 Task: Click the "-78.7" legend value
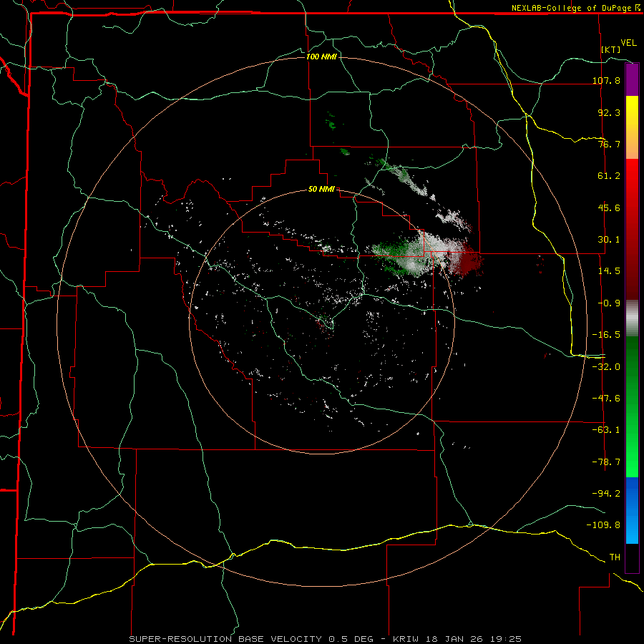(x=606, y=462)
